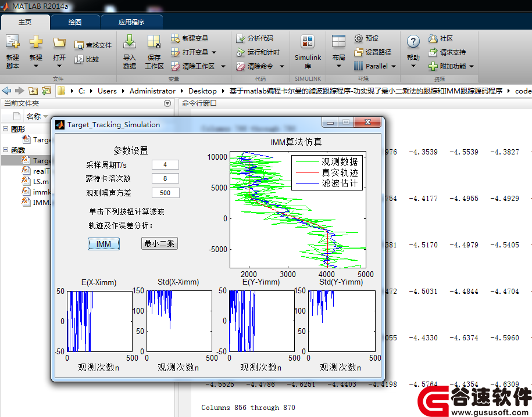Switch to the 主页 (Home) tab
Image resolution: width=532 pixels, height=417 pixels.
25,23
